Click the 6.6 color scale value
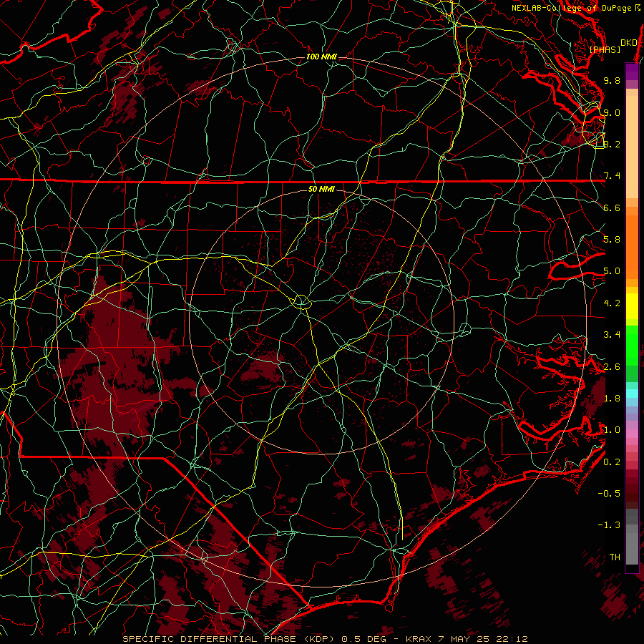Viewport: 644px width, 644px height. click(612, 208)
